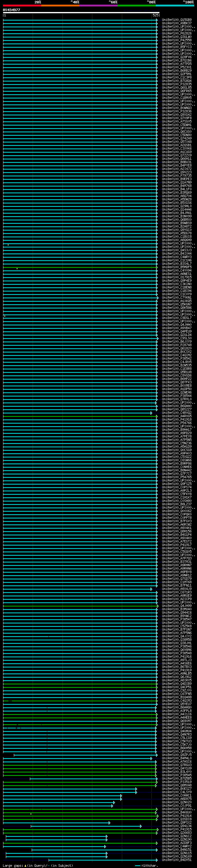Select the UniRef100_Q2N1C2 label
This screenshot has height=868, width=197.
(177, 836)
